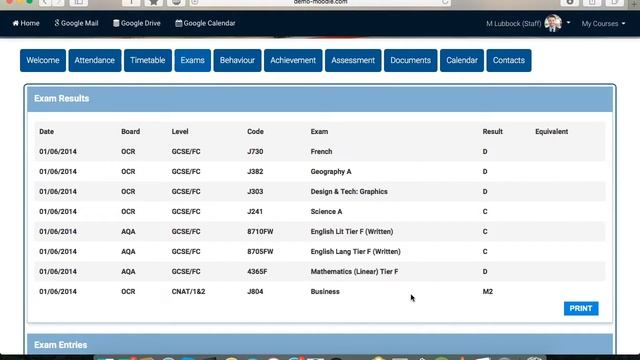Switch to the Assessment tab
Image resolution: width=640 pixels, height=360 pixels.
[x=353, y=60]
